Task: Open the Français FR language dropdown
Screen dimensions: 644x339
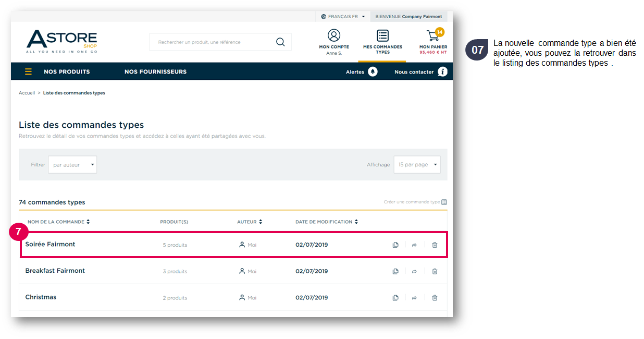Action: click(343, 17)
